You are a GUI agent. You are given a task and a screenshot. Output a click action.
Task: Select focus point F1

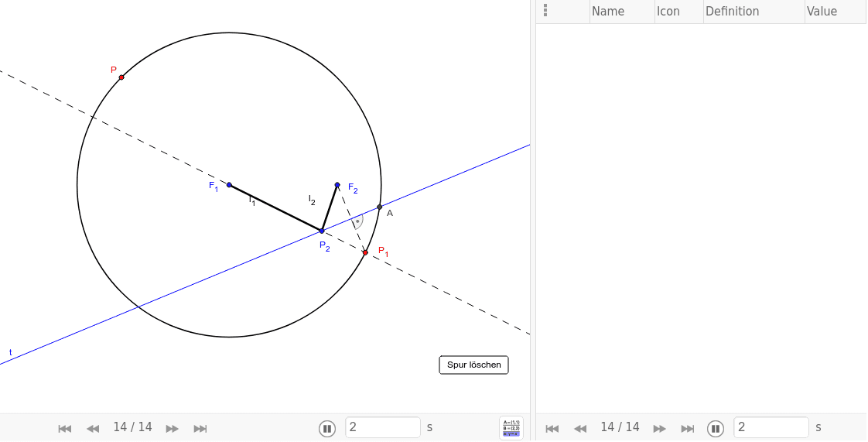coord(229,184)
